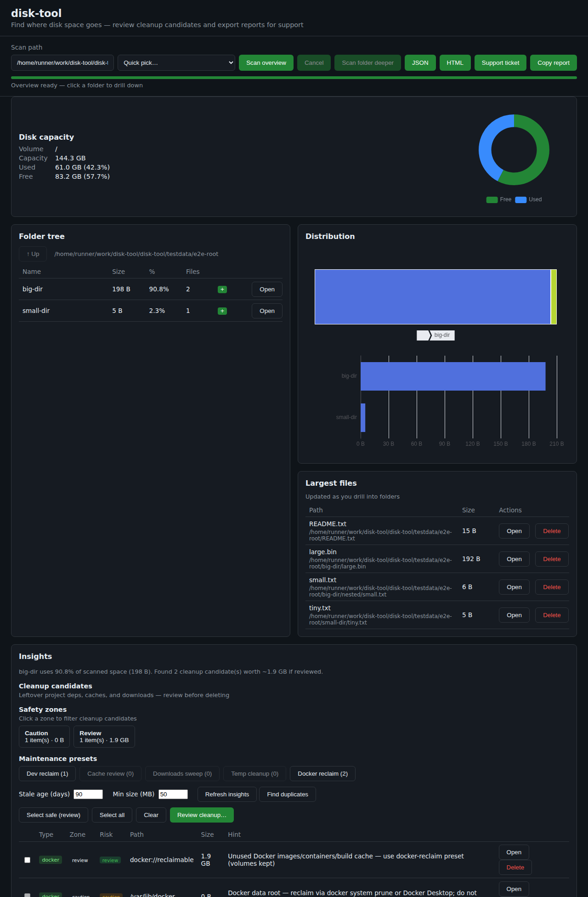Select small-dir in the folder tree
588x897 pixels.
[x=36, y=311]
